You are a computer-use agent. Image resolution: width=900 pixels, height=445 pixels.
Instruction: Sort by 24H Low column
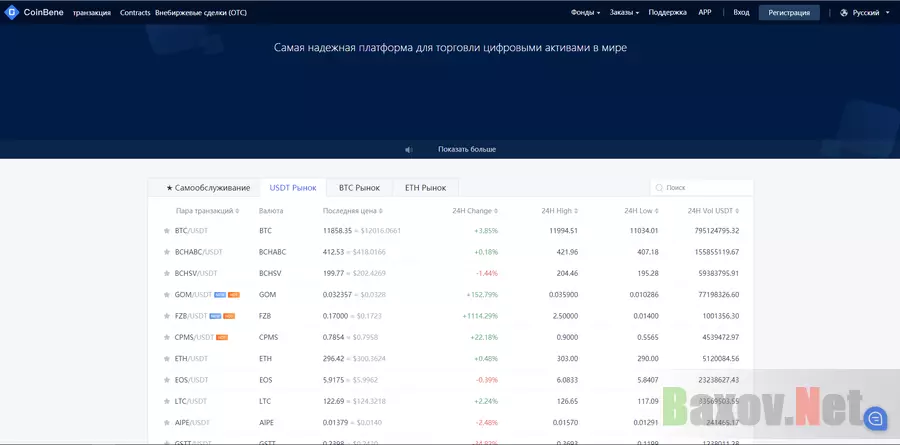[x=641, y=211]
